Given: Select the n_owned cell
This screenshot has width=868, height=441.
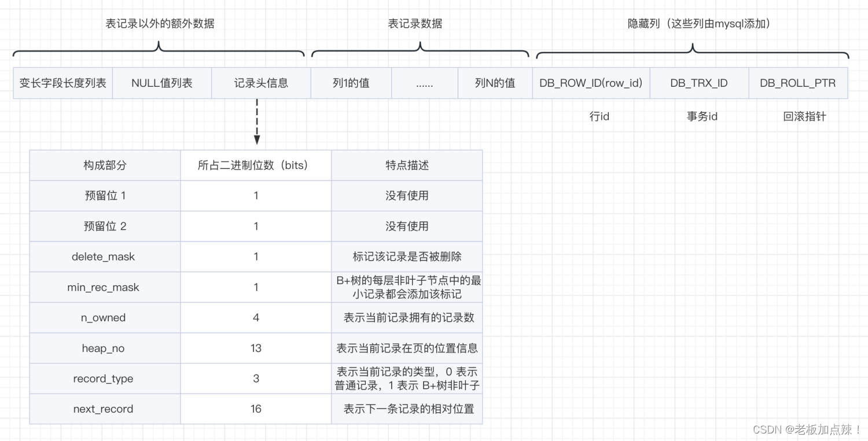Looking at the screenshot, I should coord(105,318).
